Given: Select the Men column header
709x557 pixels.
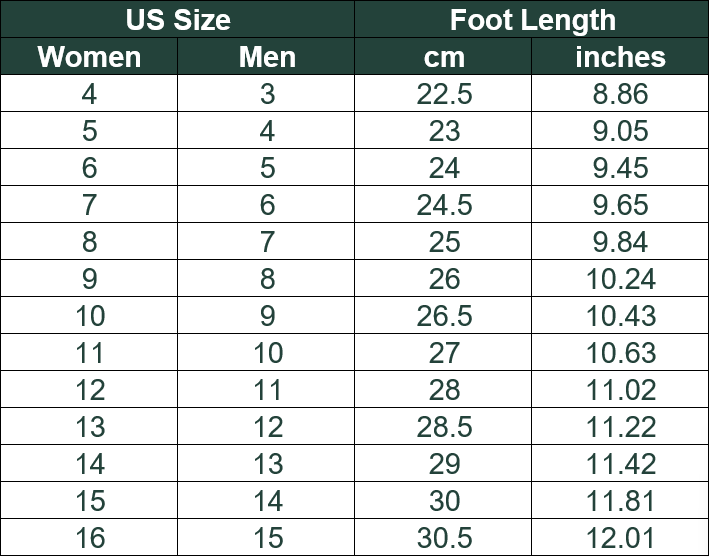Looking at the screenshot, I should [267, 57].
